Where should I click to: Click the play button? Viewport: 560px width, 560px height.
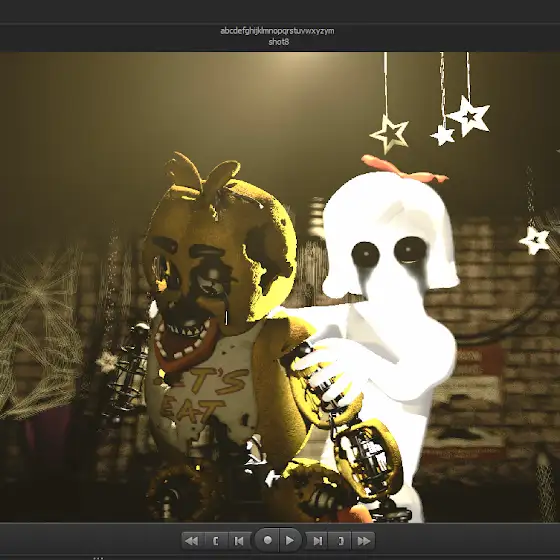(x=290, y=540)
